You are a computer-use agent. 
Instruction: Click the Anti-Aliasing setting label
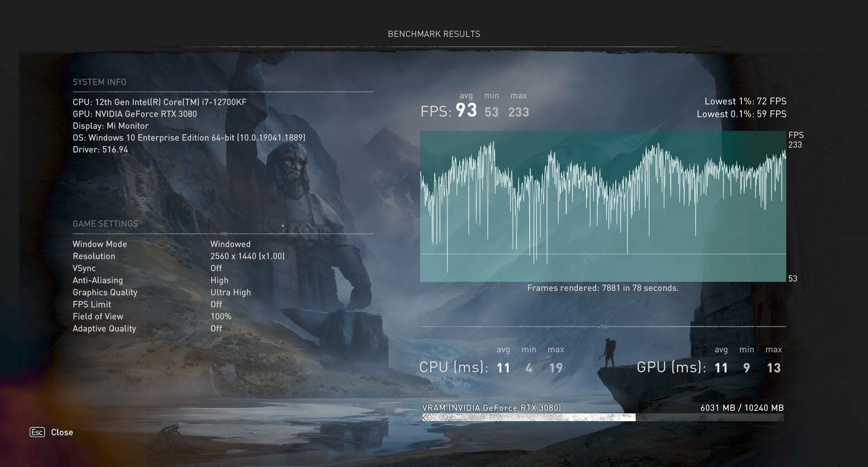98,280
